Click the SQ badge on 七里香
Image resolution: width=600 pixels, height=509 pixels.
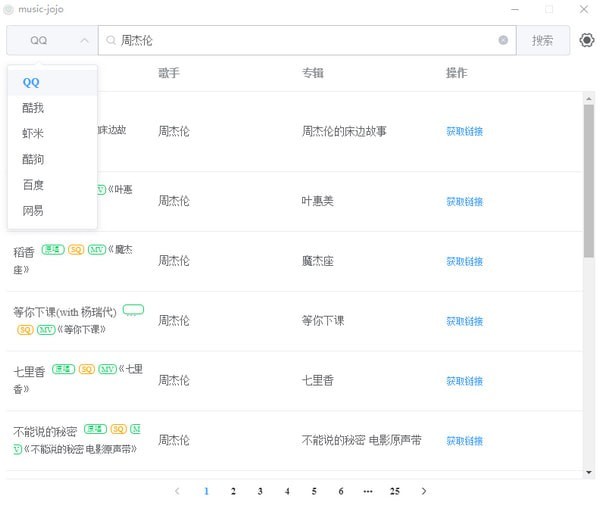[x=87, y=369]
